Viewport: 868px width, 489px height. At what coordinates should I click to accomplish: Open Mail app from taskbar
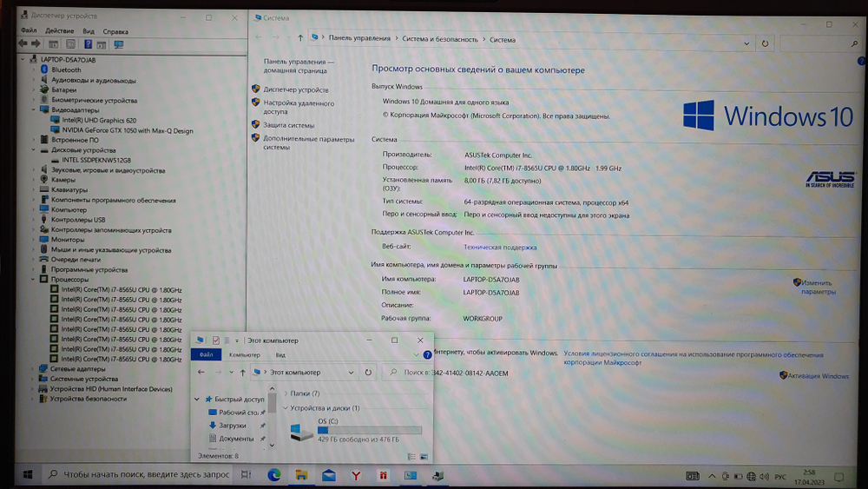click(x=329, y=476)
